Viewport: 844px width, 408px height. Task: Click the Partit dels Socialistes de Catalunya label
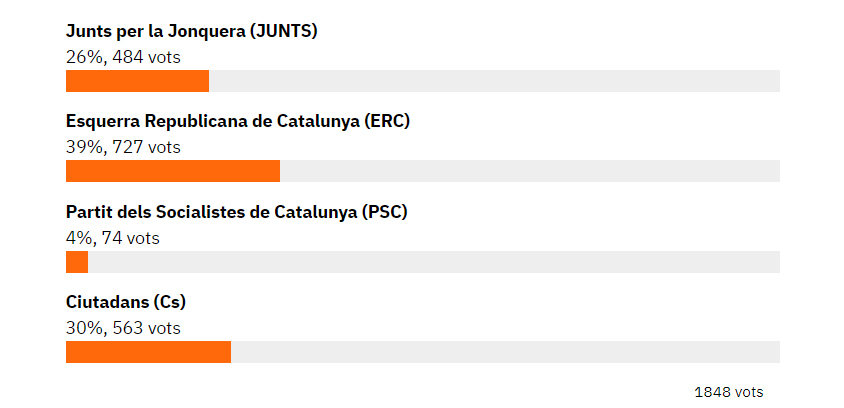pyautogui.click(x=236, y=212)
